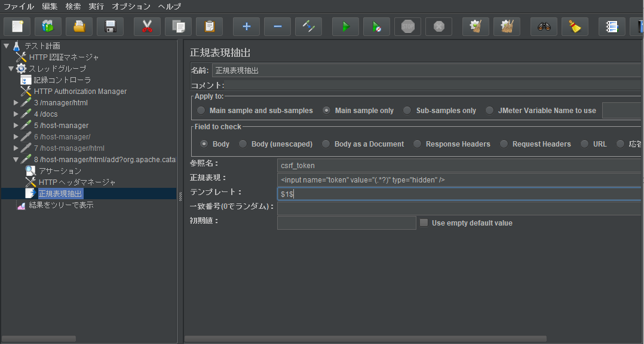Open Search with the binoculars icon

[544, 27]
